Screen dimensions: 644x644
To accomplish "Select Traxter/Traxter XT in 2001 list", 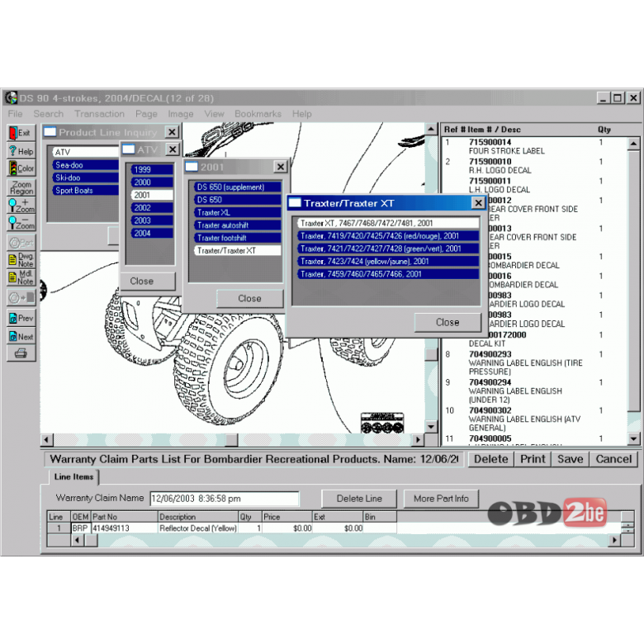I will point(238,250).
